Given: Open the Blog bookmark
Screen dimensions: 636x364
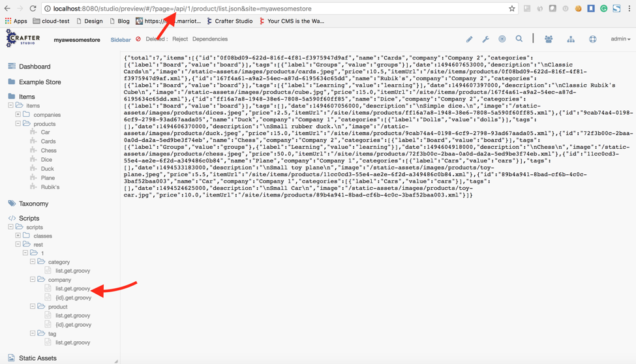Looking at the screenshot, I should click(119, 21).
